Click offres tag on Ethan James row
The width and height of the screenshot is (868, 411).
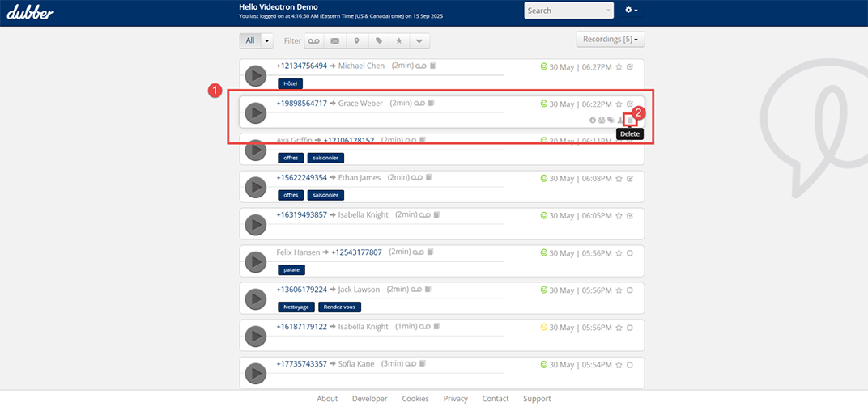click(x=291, y=195)
